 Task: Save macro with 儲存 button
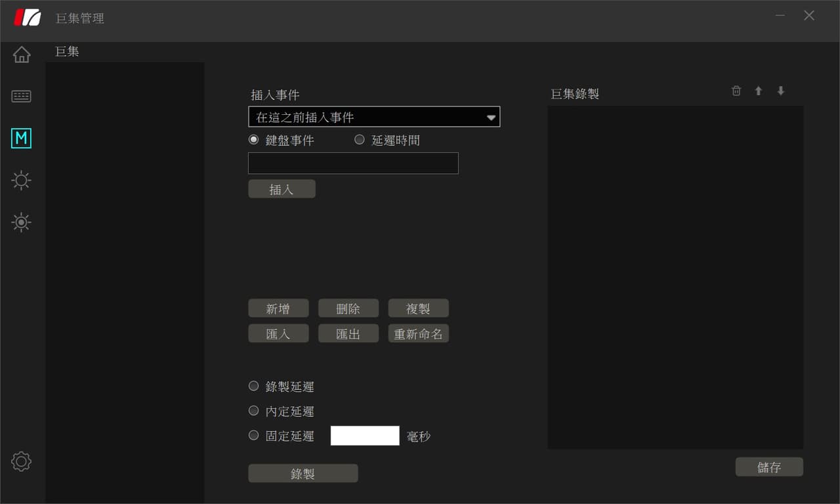click(x=769, y=467)
